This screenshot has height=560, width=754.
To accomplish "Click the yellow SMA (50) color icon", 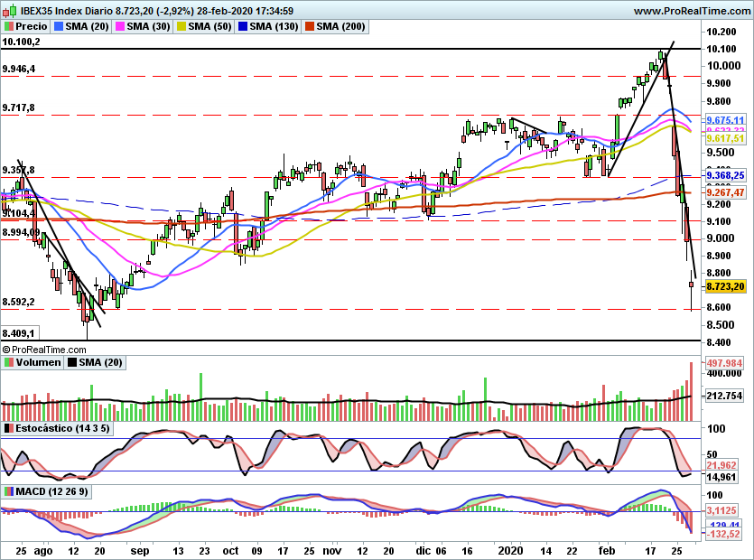I will coord(182,26).
